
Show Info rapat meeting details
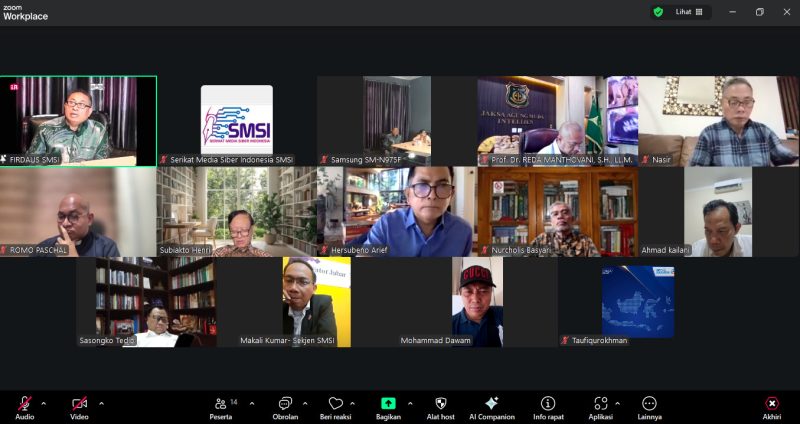coord(547,404)
